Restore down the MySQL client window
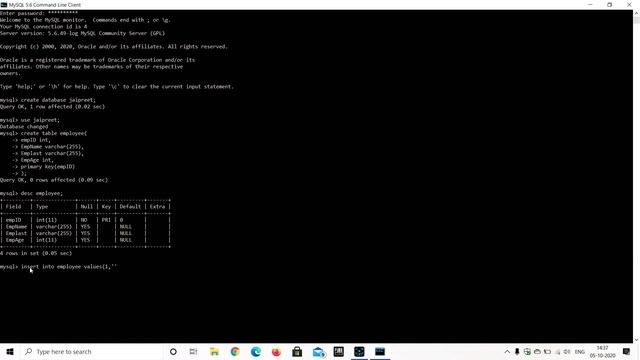This screenshot has height=360, width=640. [609, 4]
